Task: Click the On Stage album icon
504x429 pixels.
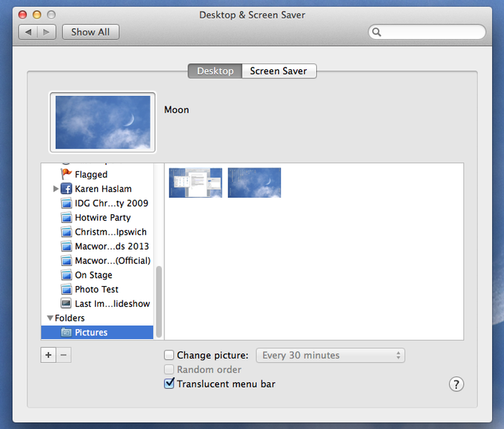Action: point(67,275)
